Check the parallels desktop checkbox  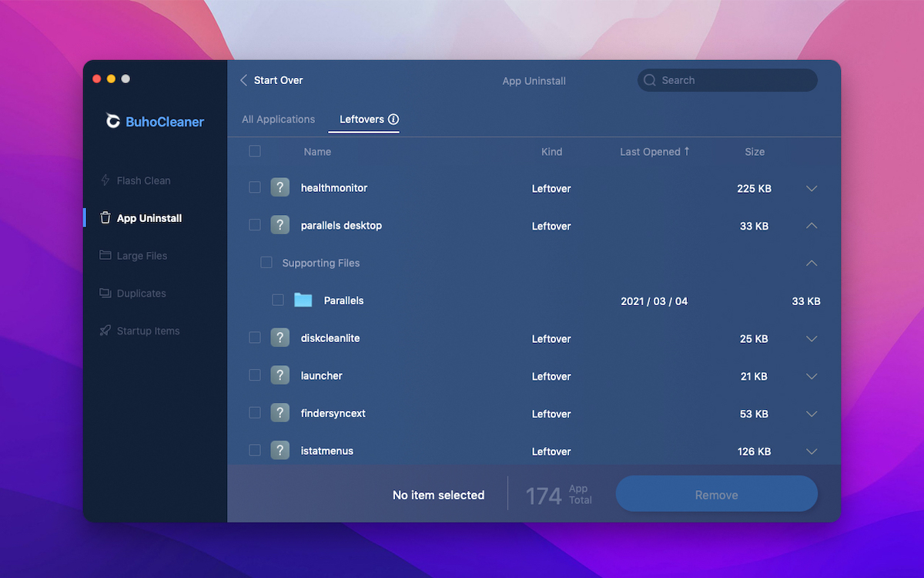pos(255,225)
